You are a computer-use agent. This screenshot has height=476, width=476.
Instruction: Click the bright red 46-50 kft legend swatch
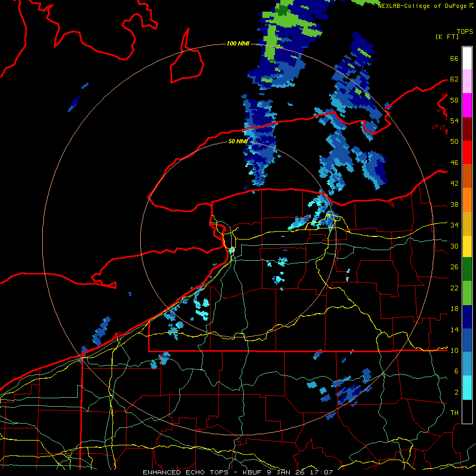[x=467, y=152]
